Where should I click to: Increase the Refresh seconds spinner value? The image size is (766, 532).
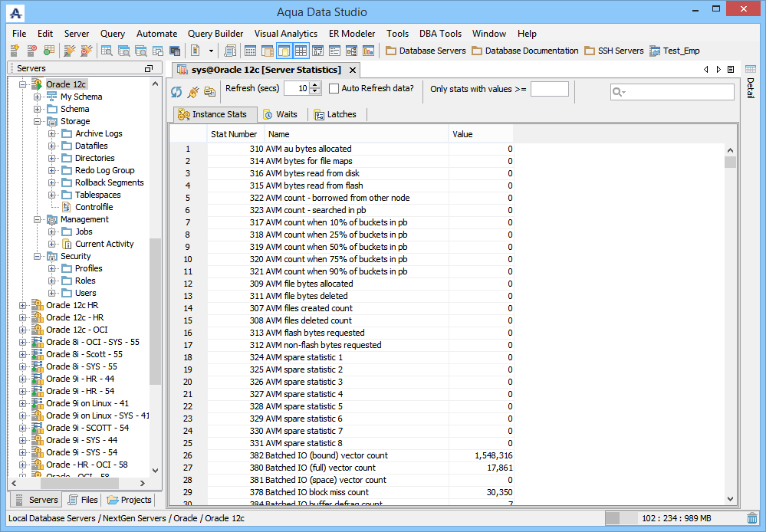(315, 85)
